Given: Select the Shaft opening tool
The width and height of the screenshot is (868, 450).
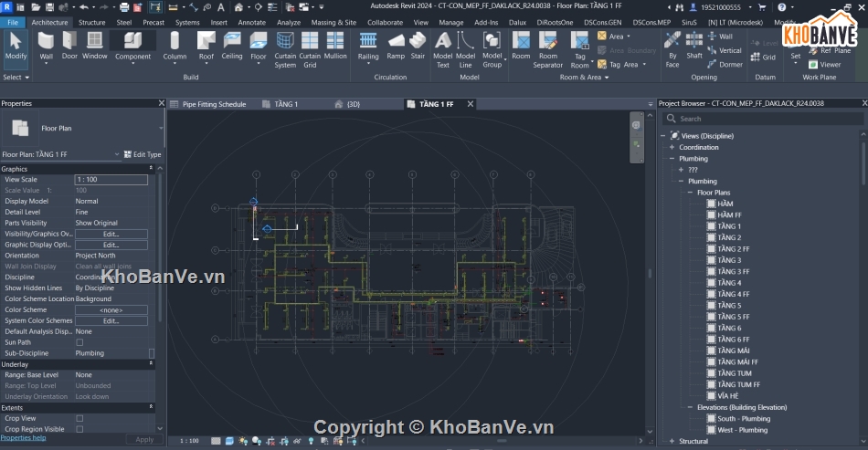Looking at the screenshot, I should tap(694, 47).
